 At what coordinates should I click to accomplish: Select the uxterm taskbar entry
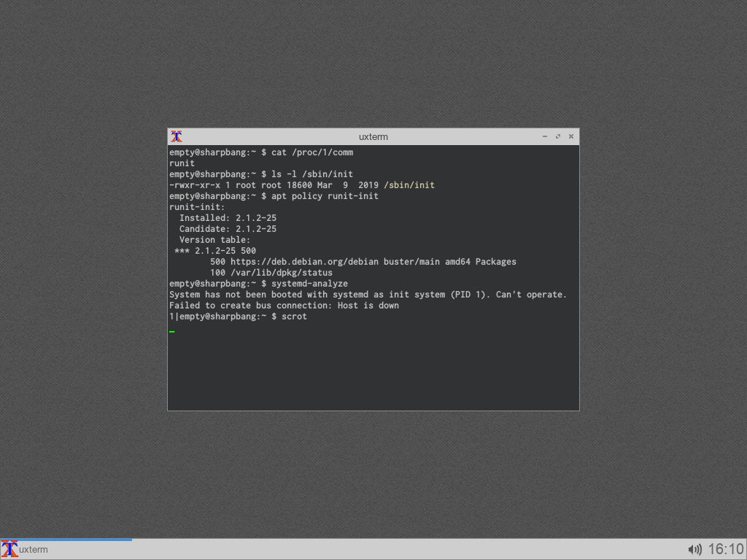coord(66,550)
